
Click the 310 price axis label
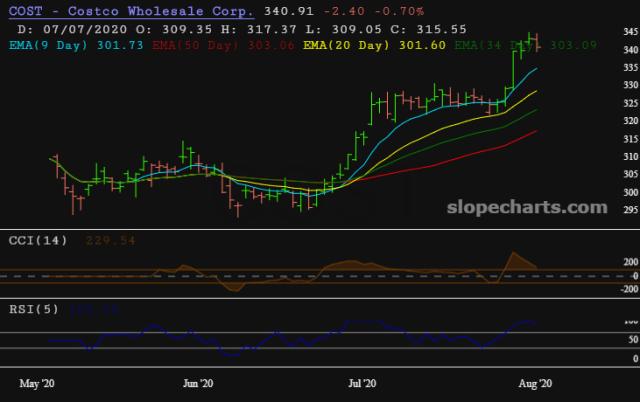631,157
